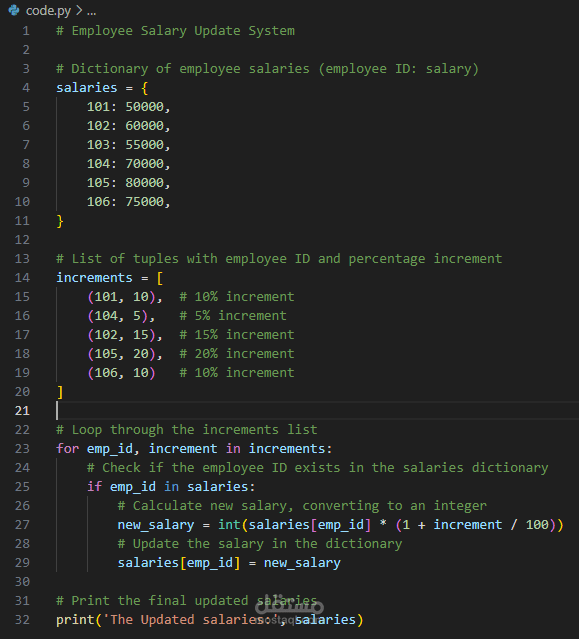
Task: Click the 'salaries' variable on line 4
Action: point(86,88)
